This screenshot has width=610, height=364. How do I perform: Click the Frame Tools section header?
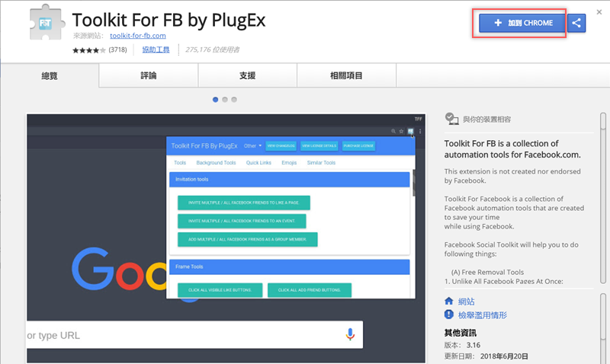(x=290, y=267)
